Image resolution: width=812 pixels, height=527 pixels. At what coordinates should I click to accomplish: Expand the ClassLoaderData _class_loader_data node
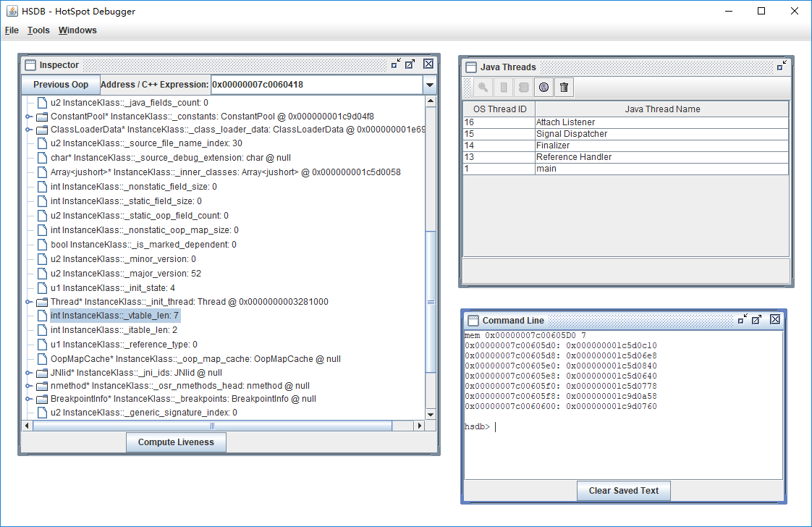tap(29, 130)
